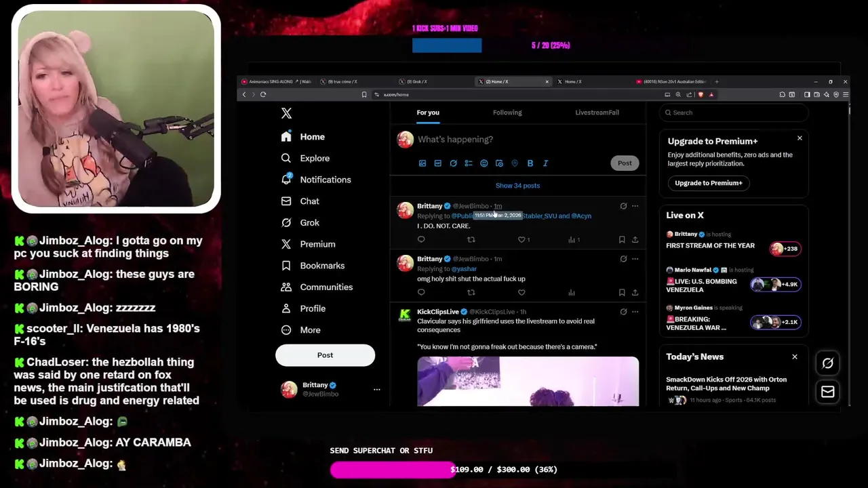Open the KickClipsLive video thumbnail

pos(528,382)
